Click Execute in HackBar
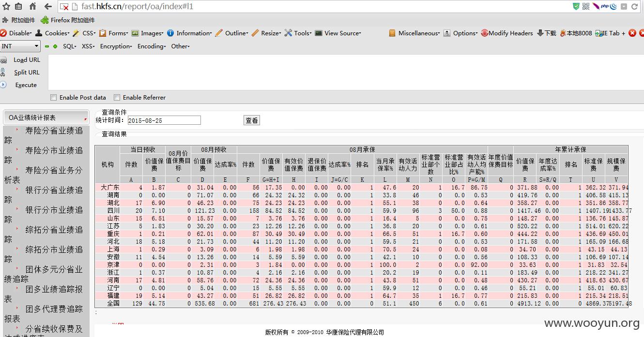The width and height of the screenshot is (644, 337). [26, 85]
